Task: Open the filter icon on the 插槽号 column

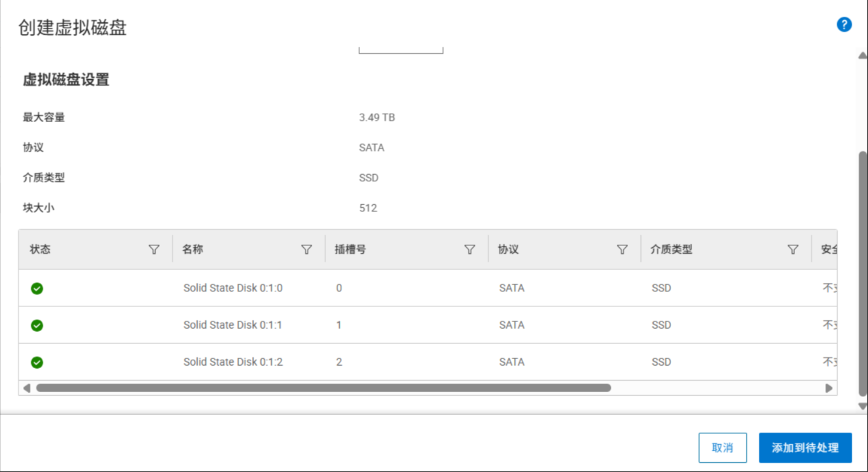Action: [470, 249]
